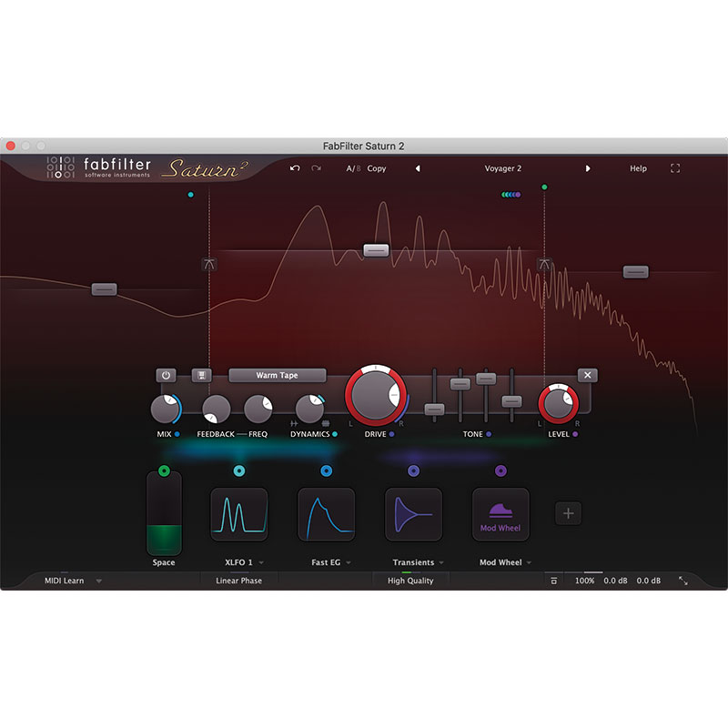Click the right crossover split handle icon
Image resolution: width=728 pixels, height=728 pixels.
[x=544, y=264]
